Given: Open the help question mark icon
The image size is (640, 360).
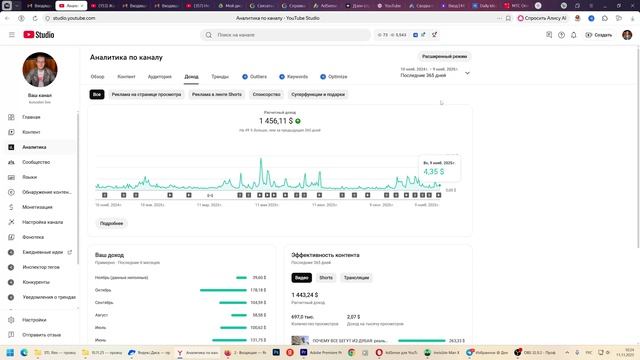Looking at the screenshot, I should coord(561,35).
